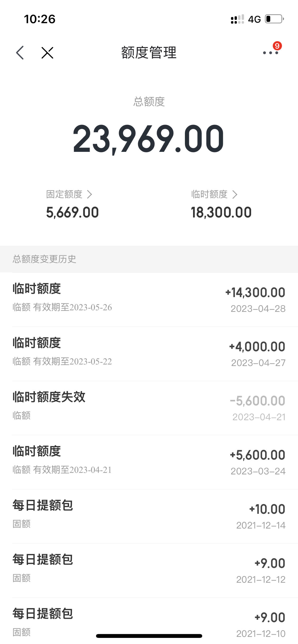The image size is (298, 644).
Task: Tap the total amount 23,969.00
Action: (149, 139)
